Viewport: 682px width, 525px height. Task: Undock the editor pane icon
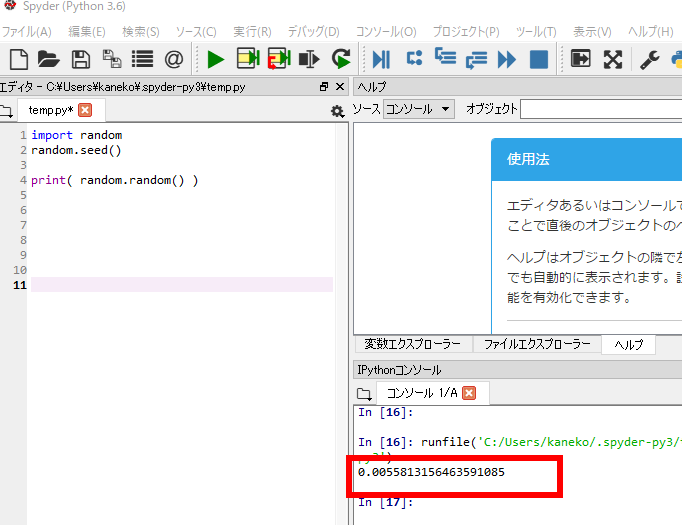tap(324, 87)
